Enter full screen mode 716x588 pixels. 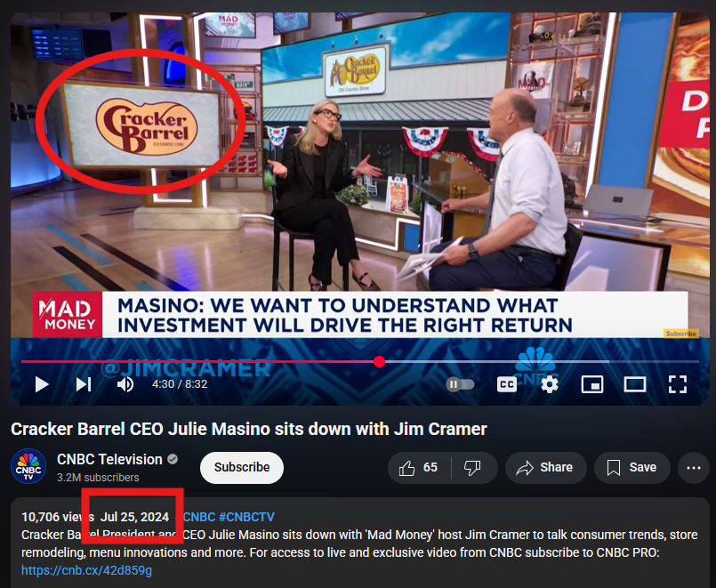coord(677,384)
